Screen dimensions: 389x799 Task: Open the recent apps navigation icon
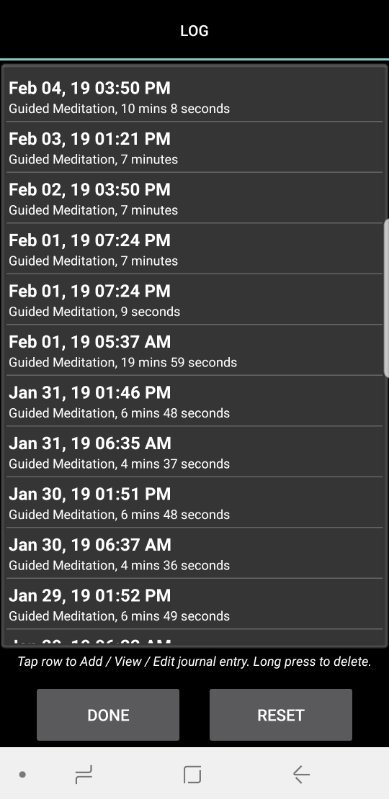84,775
